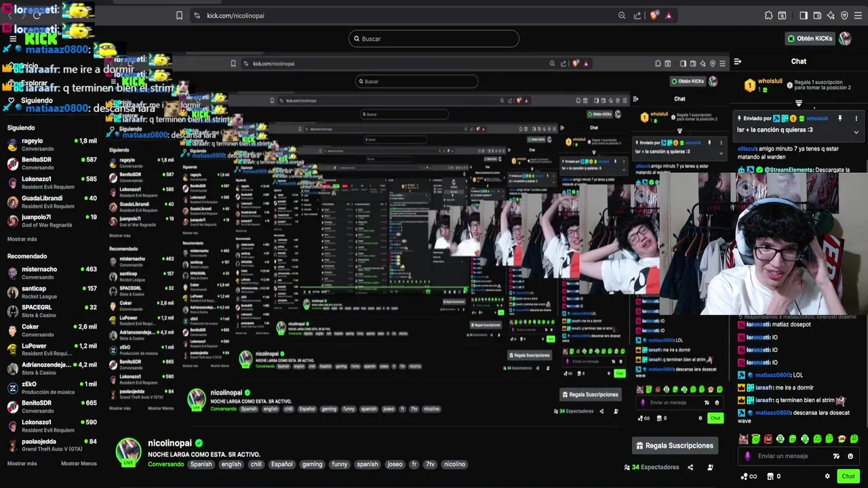Image resolution: width=868 pixels, height=488 pixels.
Task: Click the Obtén KICKs button
Action: tap(810, 39)
